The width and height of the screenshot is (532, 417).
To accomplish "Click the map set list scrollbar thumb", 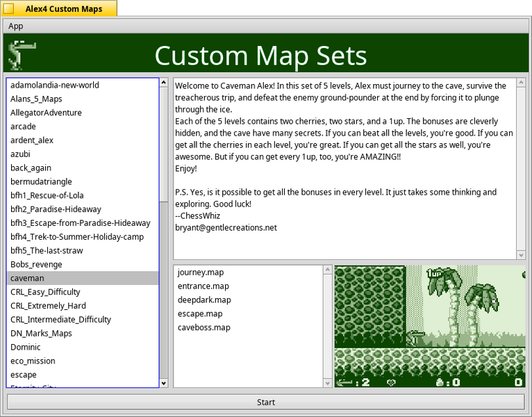I will coord(164,145).
